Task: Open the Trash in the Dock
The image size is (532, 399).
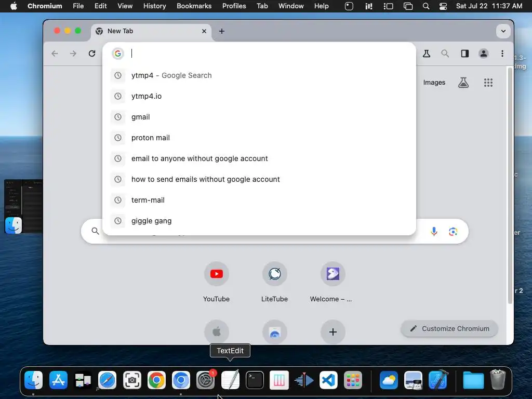Action: (498, 380)
